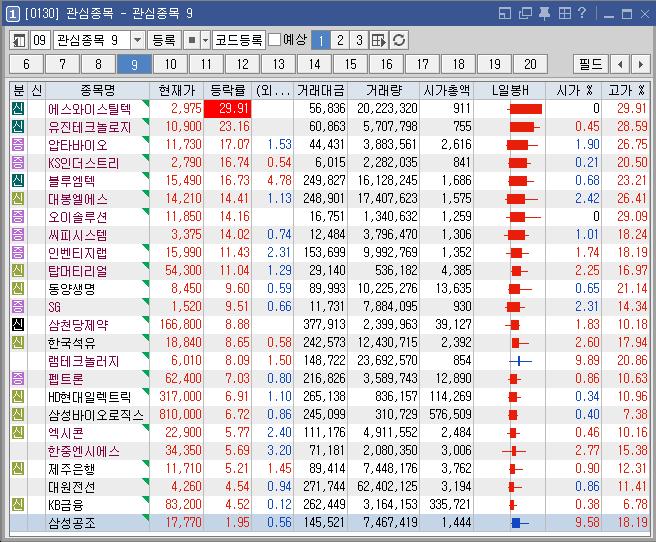Switch to watchlist tab 14
The width and height of the screenshot is (656, 542).
314,64
